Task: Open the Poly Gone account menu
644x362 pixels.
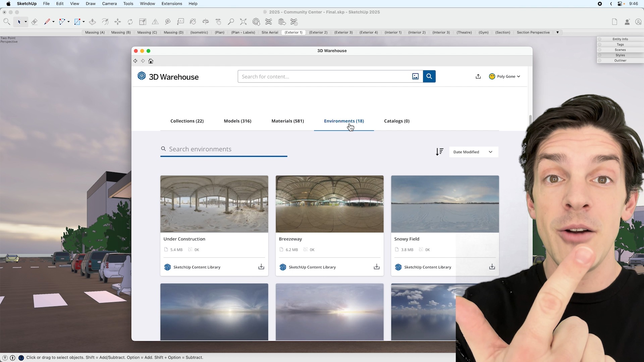Action: pyautogui.click(x=504, y=76)
